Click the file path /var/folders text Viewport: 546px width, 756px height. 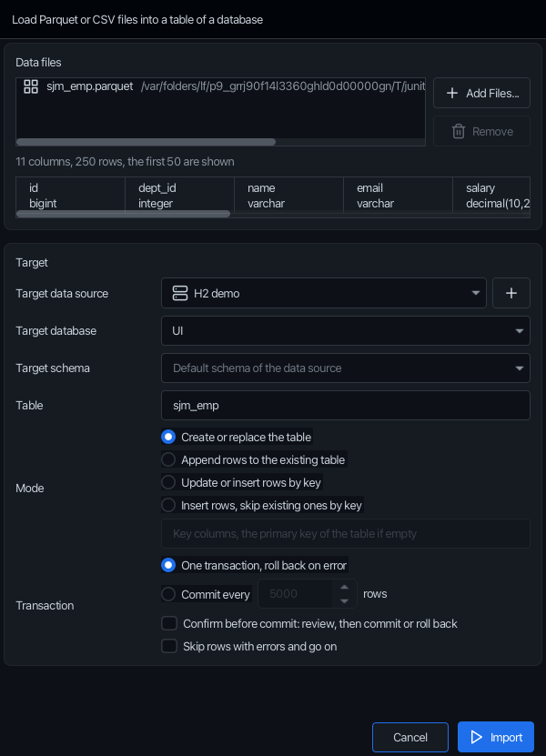tap(283, 86)
